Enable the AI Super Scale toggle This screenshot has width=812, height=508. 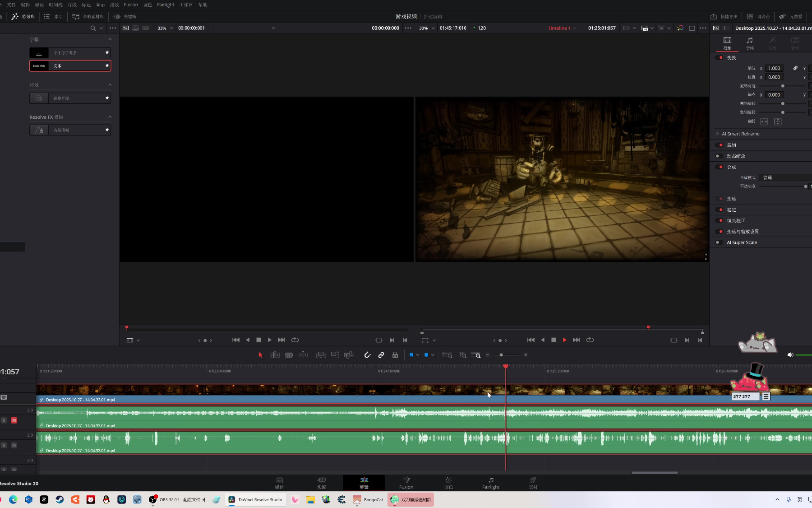pyautogui.click(x=718, y=242)
